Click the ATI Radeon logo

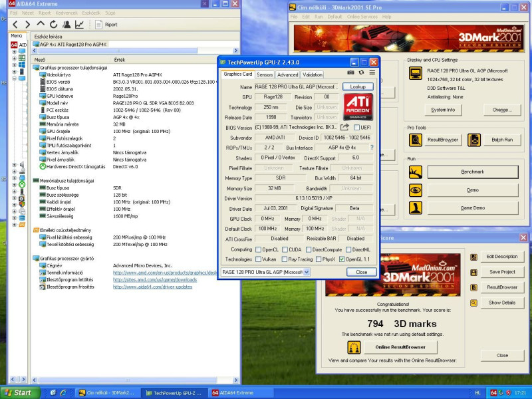[358, 106]
